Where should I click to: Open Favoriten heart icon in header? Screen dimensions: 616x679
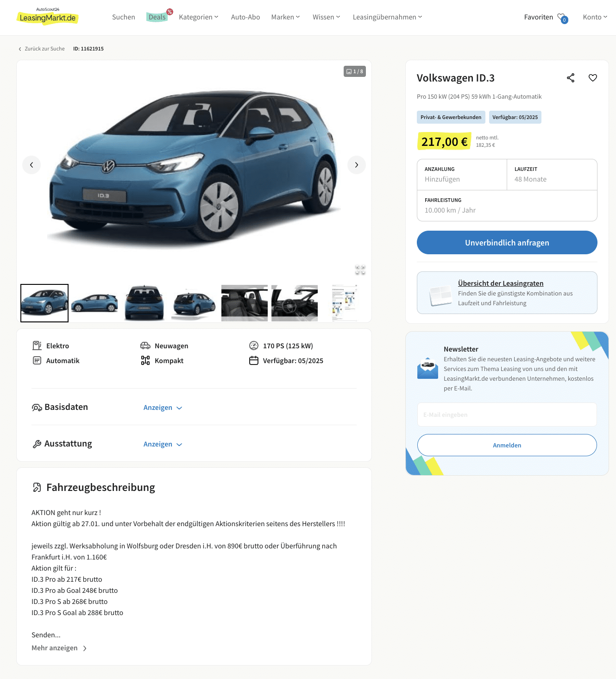[562, 18]
